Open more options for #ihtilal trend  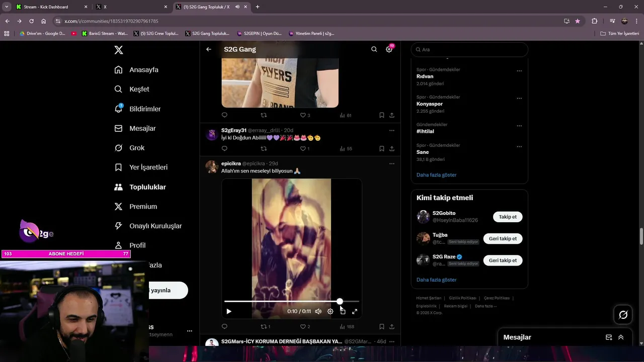pyautogui.click(x=519, y=126)
